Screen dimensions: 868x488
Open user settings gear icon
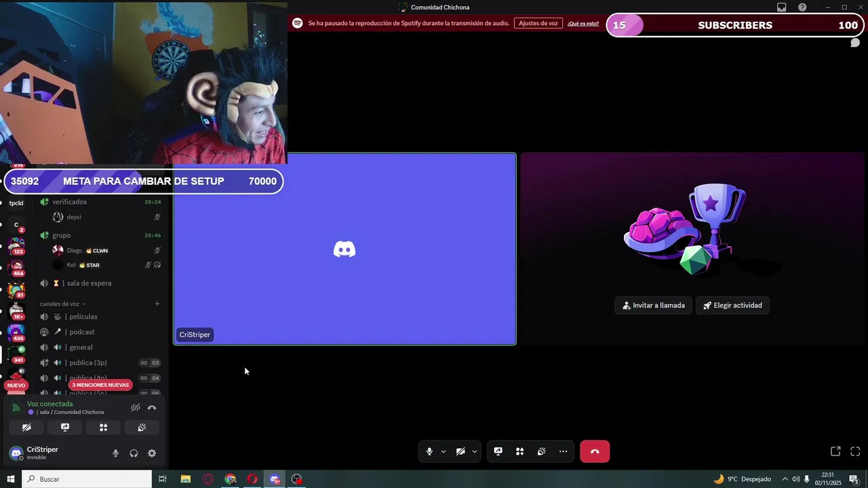152,453
